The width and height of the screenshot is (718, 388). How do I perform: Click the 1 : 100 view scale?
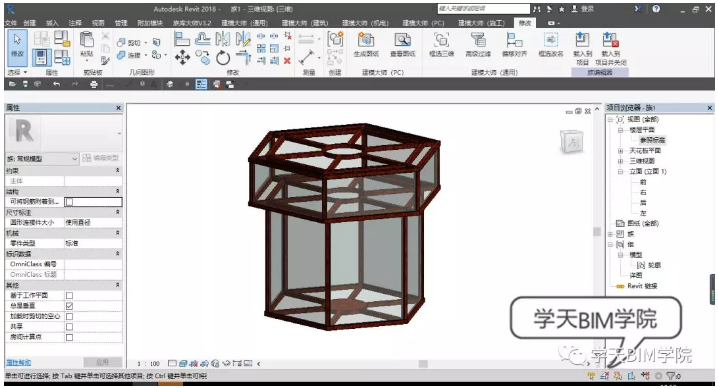click(148, 364)
